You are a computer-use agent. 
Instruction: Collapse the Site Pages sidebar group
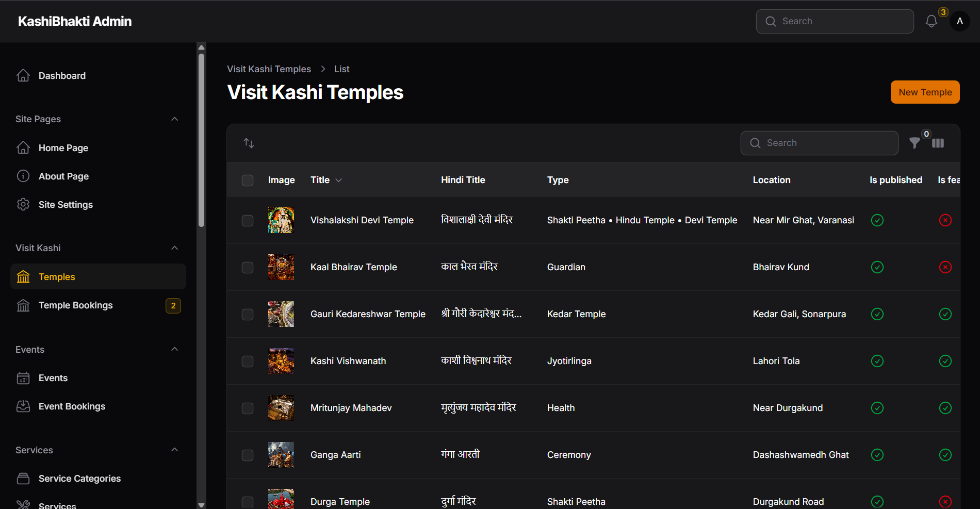click(175, 119)
